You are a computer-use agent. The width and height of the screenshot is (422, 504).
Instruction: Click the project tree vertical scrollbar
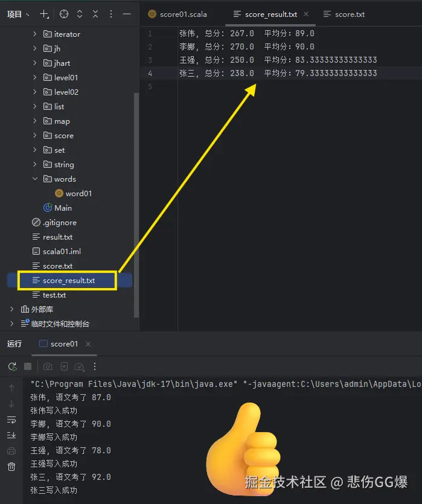(x=136, y=205)
